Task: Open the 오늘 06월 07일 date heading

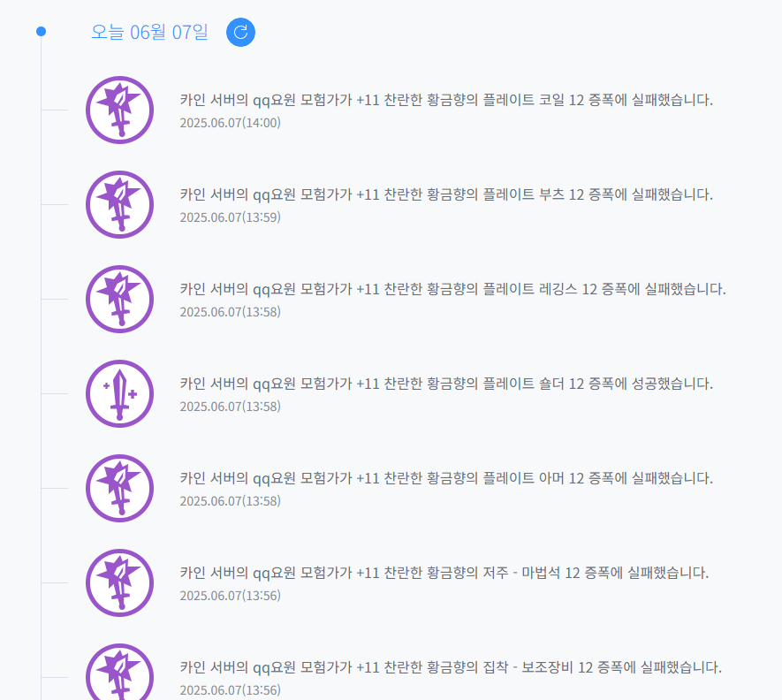Action: [149, 33]
